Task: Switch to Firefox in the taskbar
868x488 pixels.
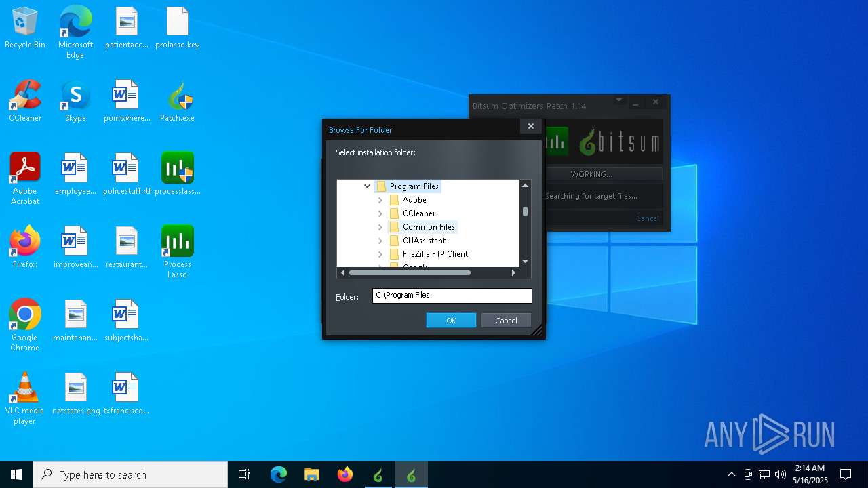Action: tap(345, 474)
